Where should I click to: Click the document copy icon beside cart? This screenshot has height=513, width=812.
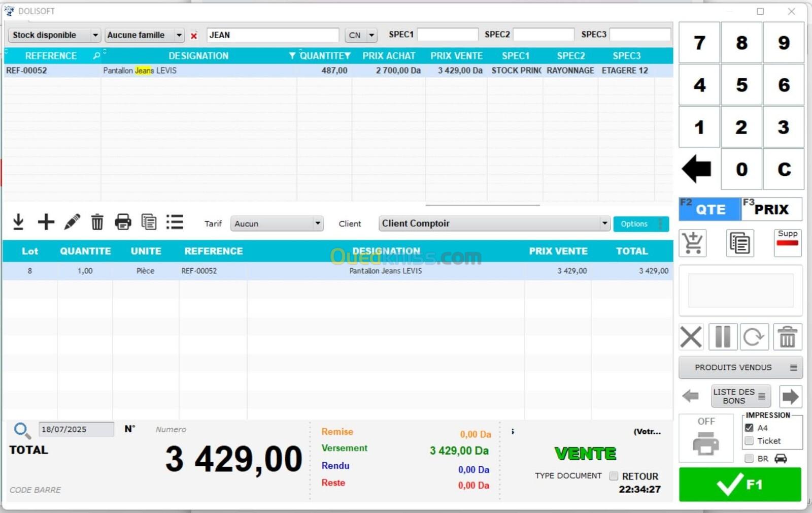tap(739, 243)
